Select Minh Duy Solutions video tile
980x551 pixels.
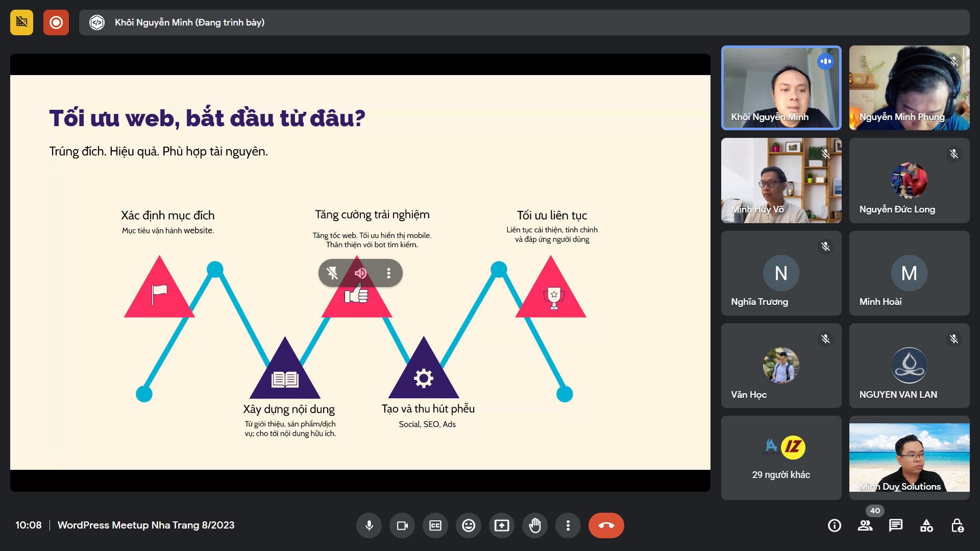click(x=909, y=458)
